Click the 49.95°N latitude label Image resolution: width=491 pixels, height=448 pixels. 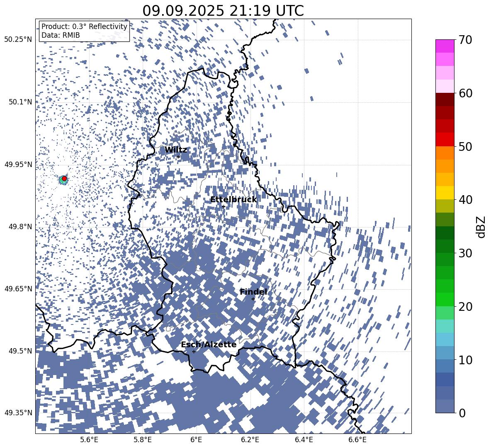point(19,165)
